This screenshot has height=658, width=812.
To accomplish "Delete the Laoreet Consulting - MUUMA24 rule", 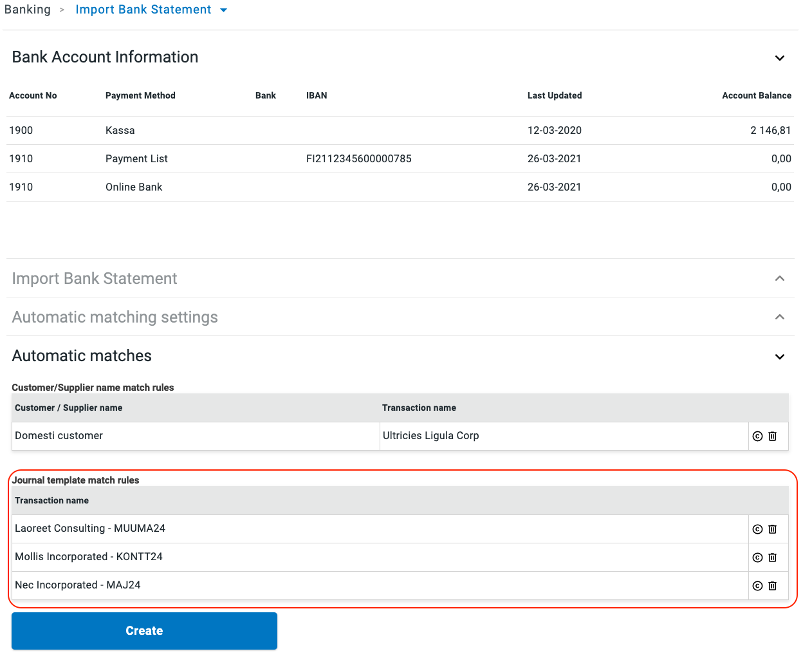I will (773, 529).
